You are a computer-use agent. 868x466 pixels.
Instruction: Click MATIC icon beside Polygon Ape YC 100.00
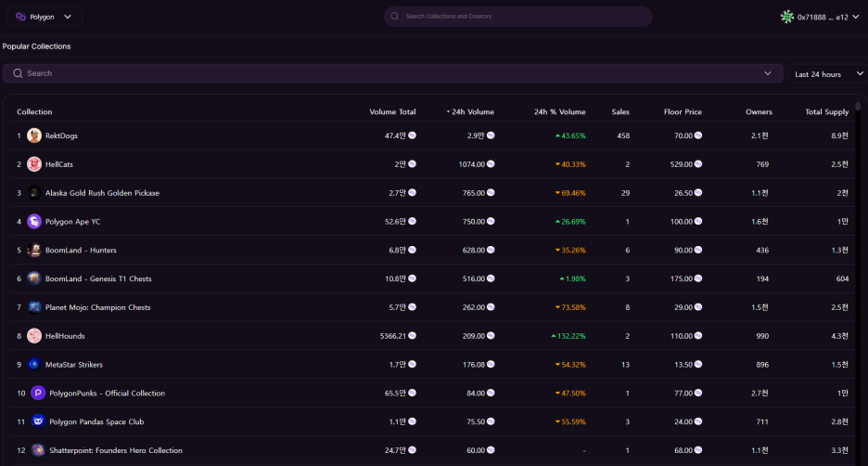(x=698, y=222)
